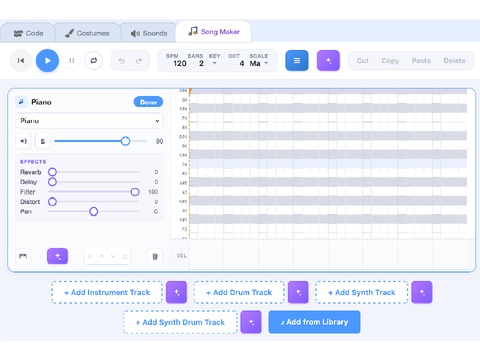Click the BARS value 2
Image resolution: width=480 pixels, height=360 pixels.
coord(201,63)
